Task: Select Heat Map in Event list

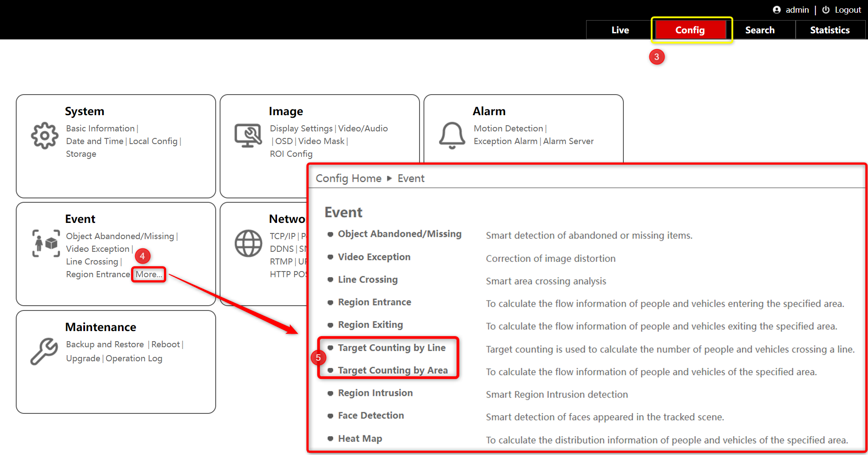Action: coord(360,438)
